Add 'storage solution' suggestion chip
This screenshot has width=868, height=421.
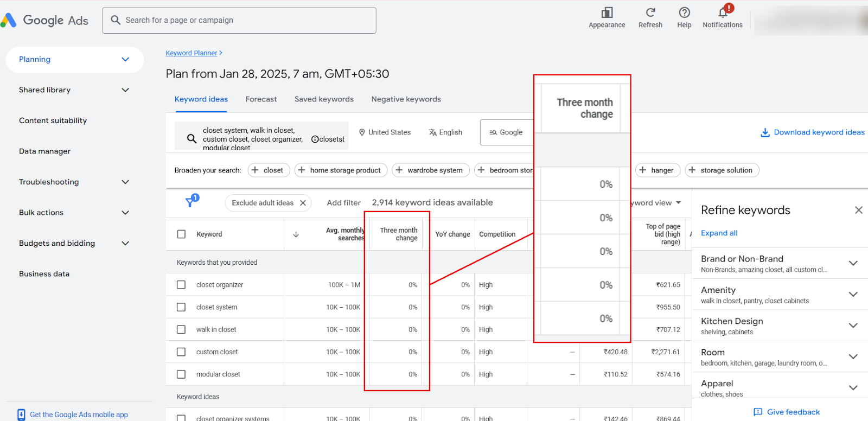pyautogui.click(x=722, y=170)
